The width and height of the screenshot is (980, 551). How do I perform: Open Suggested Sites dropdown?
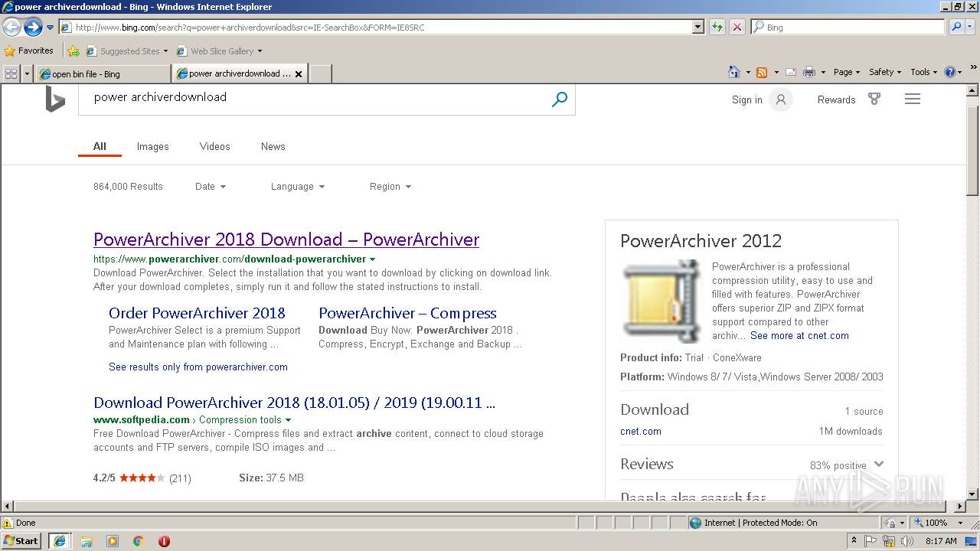click(126, 51)
